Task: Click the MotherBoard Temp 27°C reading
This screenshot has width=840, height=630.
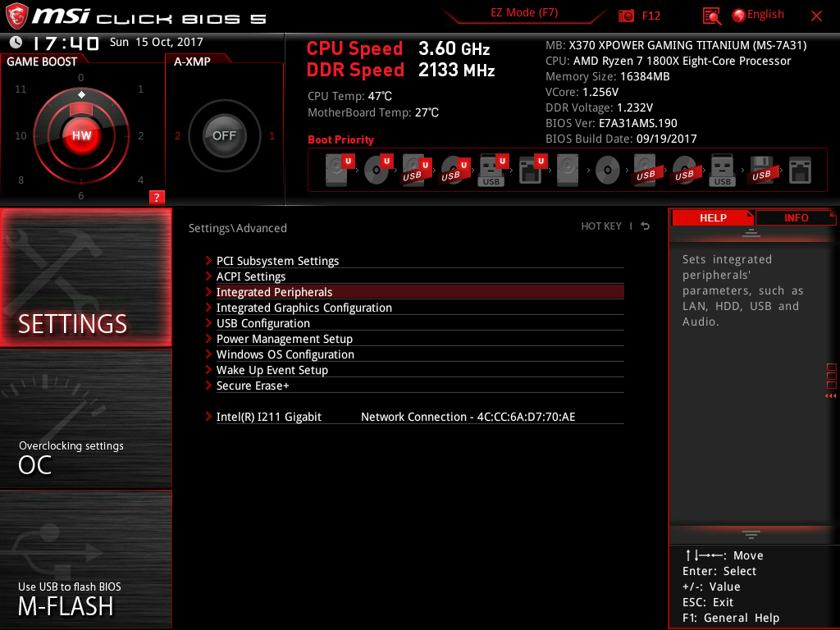Action: 373,112
